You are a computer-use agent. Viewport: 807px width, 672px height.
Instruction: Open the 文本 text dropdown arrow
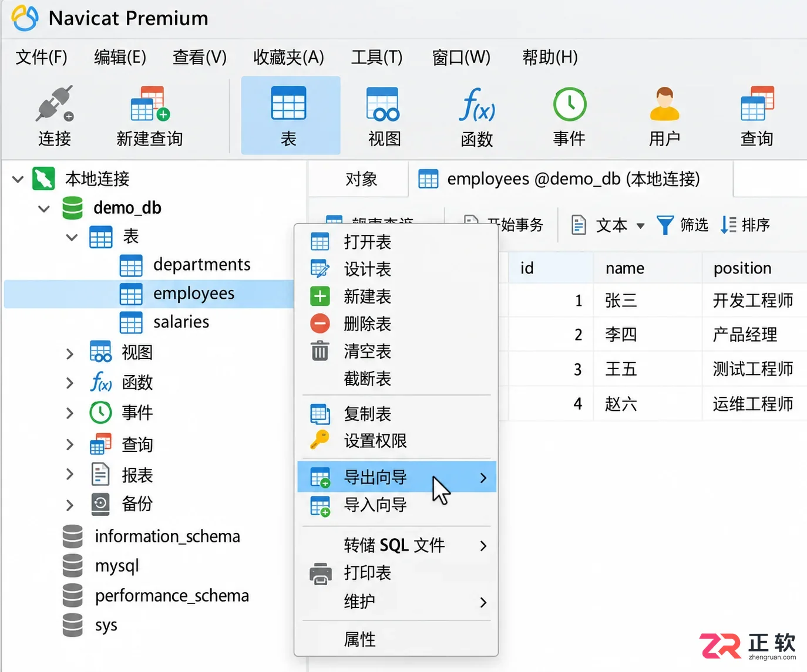(x=640, y=226)
